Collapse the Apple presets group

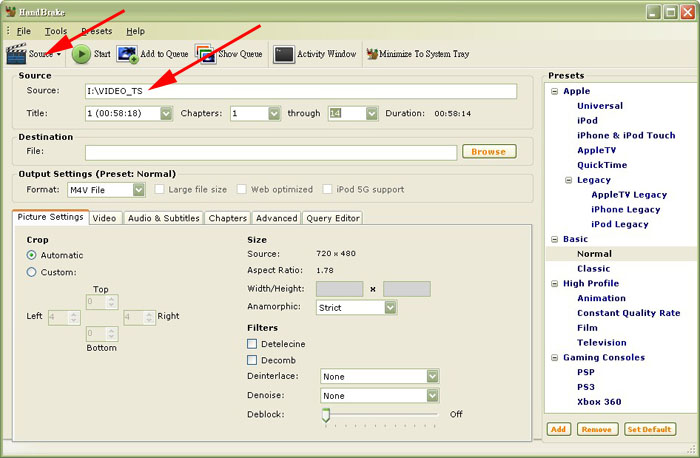(554, 91)
